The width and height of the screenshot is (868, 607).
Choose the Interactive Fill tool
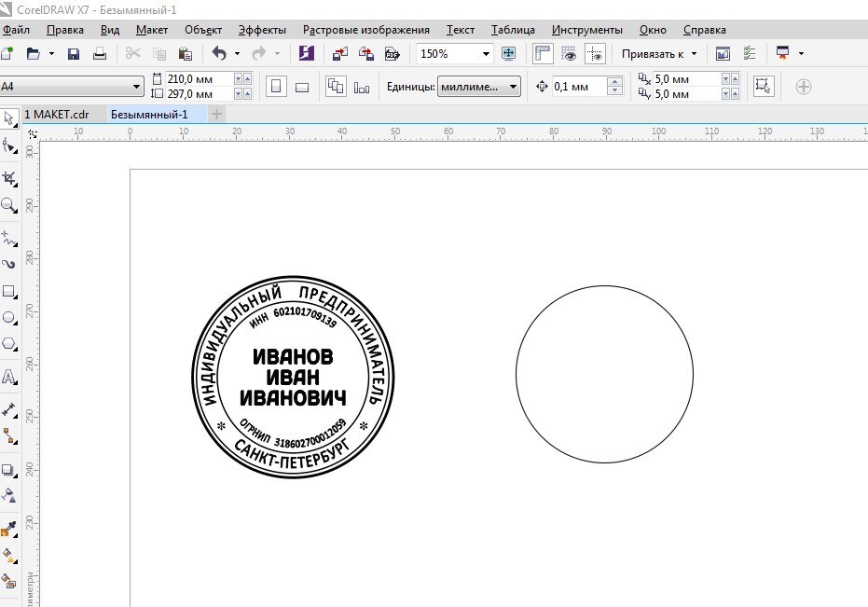coord(9,556)
